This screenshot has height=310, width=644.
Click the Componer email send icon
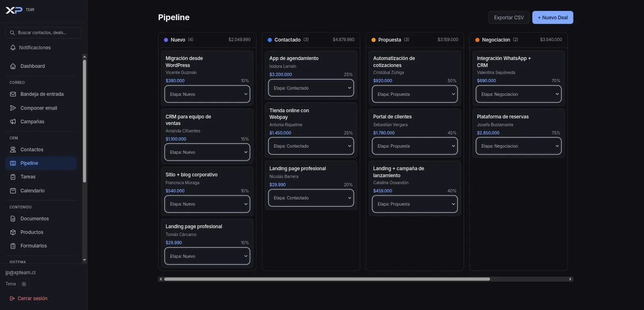pos(13,108)
